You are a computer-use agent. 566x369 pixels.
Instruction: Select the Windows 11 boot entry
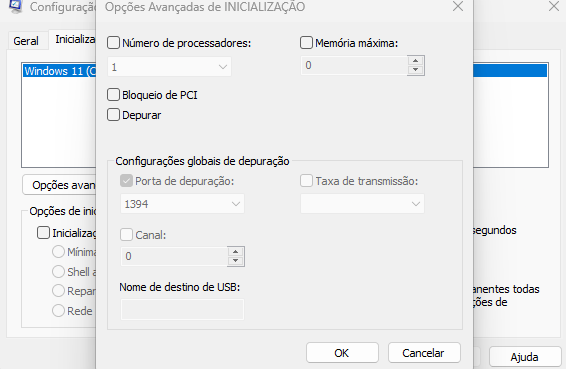60,71
